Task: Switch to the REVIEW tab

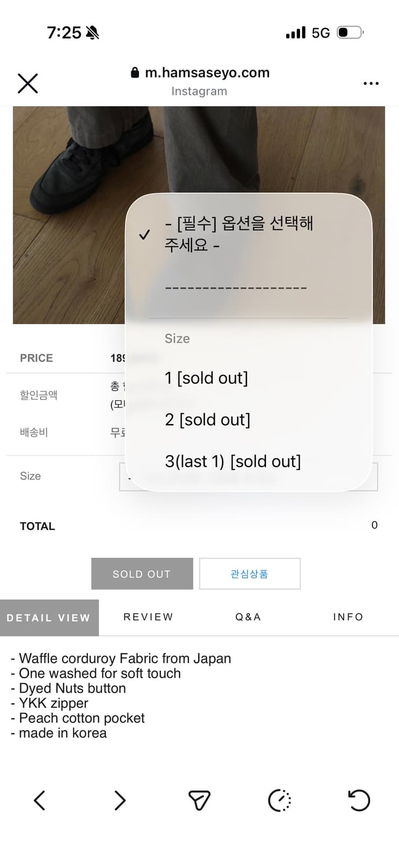Action: coord(147,617)
